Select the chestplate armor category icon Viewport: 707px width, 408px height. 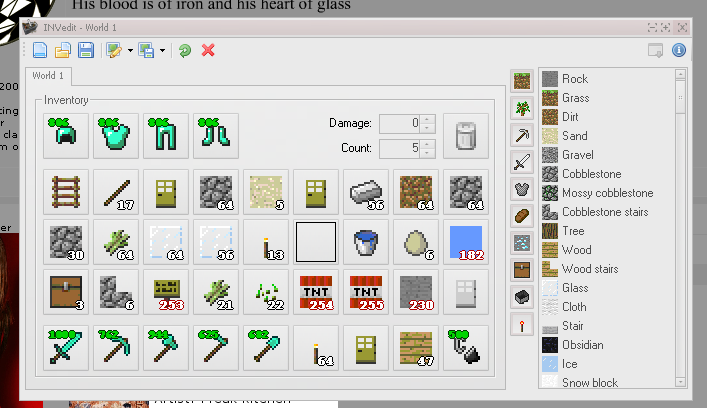click(521, 189)
